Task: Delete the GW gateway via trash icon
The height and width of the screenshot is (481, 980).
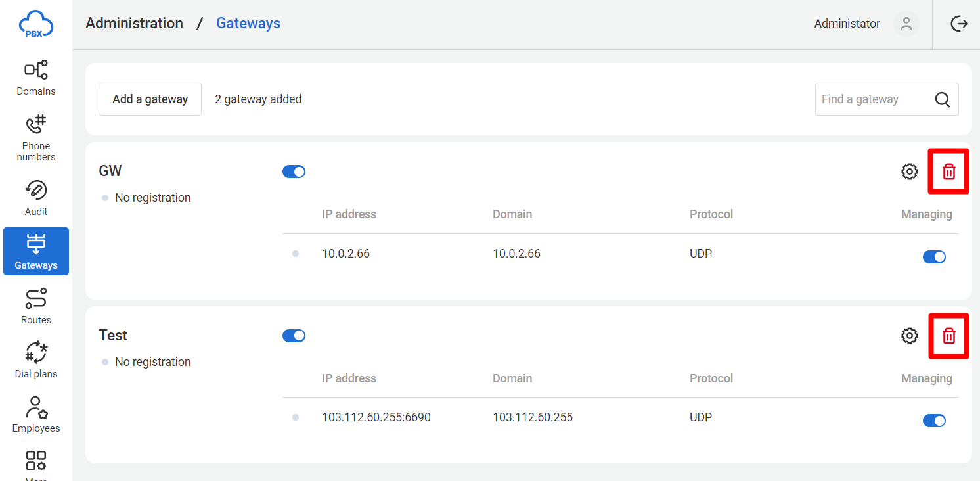Action: coord(948,172)
